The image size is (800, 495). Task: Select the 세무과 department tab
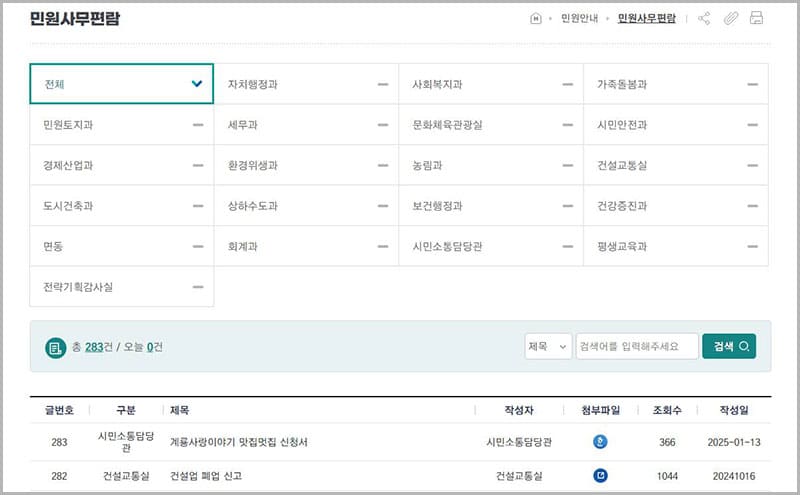(306, 125)
